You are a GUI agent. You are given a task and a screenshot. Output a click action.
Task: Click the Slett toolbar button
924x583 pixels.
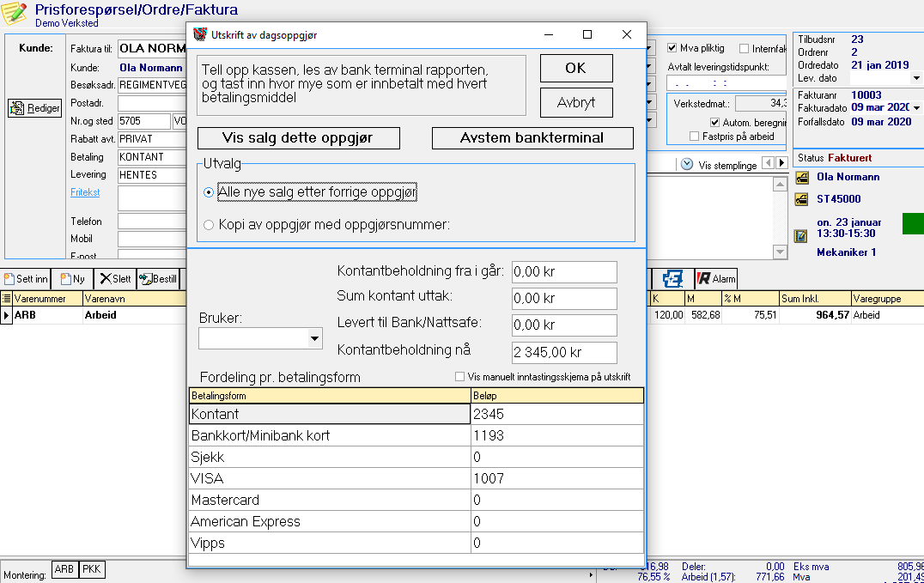115,279
